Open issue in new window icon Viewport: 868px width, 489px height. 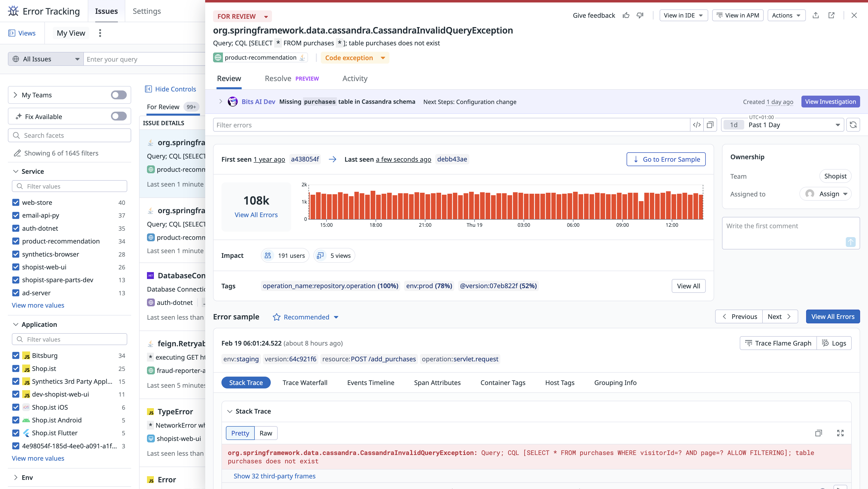tap(831, 15)
